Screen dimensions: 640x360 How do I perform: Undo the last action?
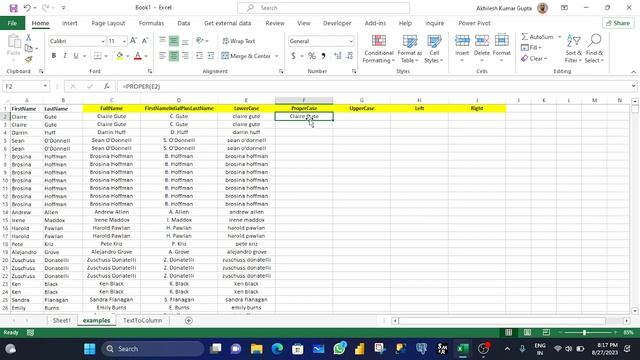[27, 8]
